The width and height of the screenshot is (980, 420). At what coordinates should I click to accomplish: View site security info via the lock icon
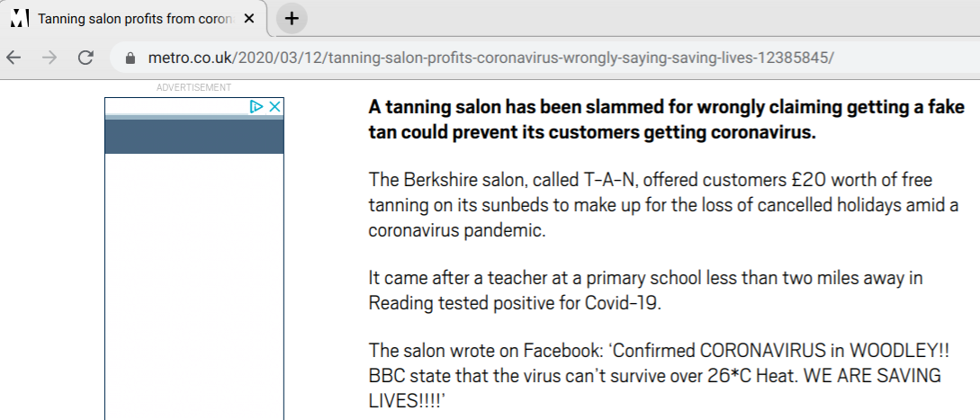click(130, 58)
